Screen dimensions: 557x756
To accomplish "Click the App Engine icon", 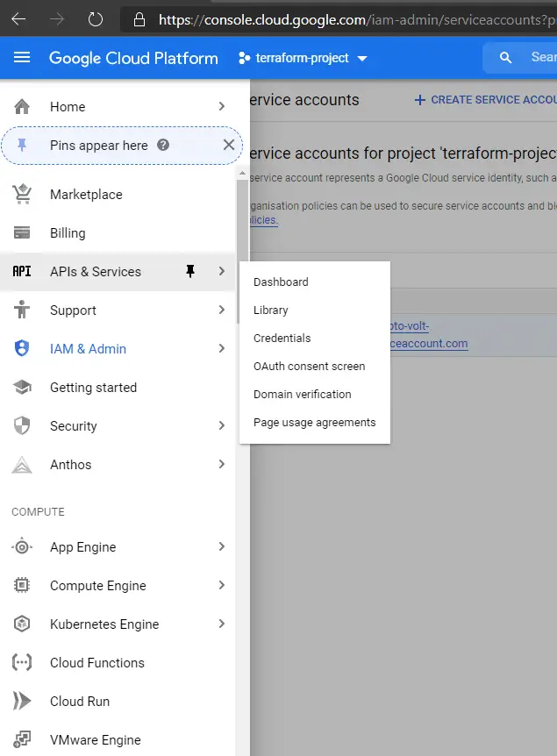I will coord(22,547).
